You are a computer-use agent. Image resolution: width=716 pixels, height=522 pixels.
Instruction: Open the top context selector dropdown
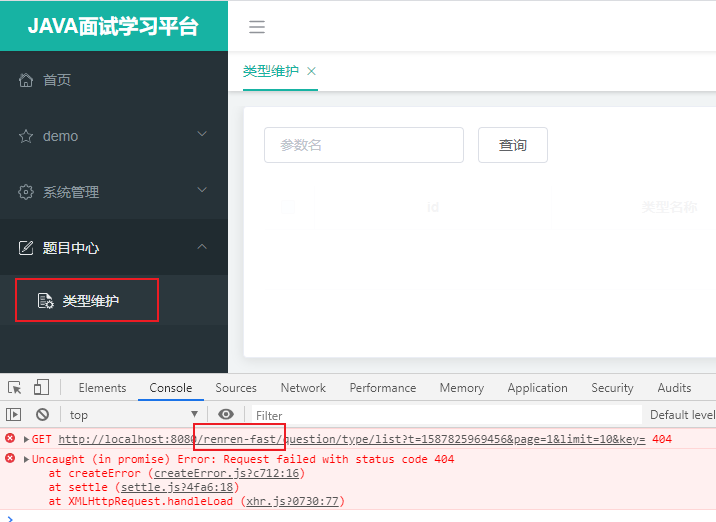point(133,414)
